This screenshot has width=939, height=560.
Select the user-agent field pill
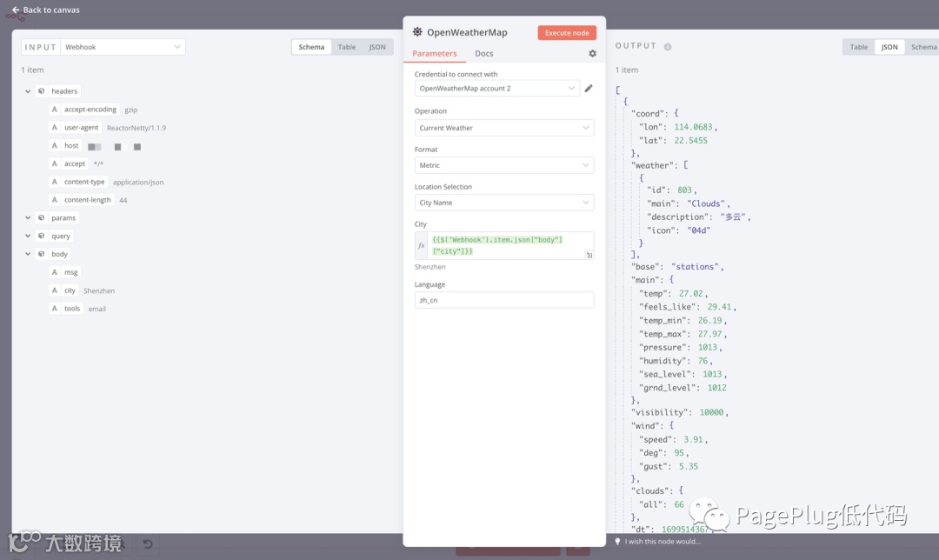[75, 128]
